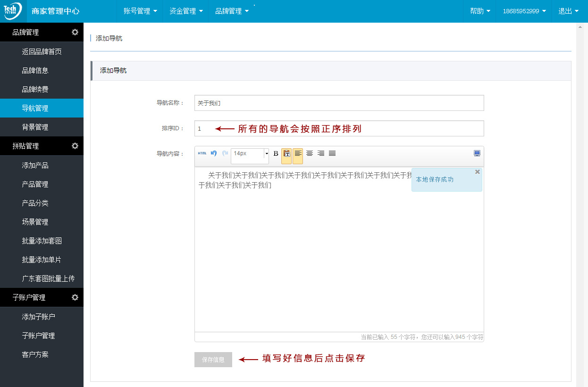This screenshot has width=588, height=387.
Task: Open the 资金管理 dropdown menu
Action: [x=186, y=11]
